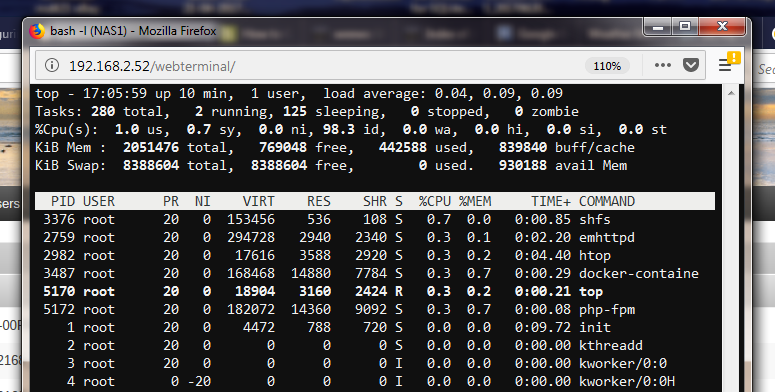Viewport: 775px width, 392px height.
Task: Click the 2051476 total memory value
Action: point(151,147)
